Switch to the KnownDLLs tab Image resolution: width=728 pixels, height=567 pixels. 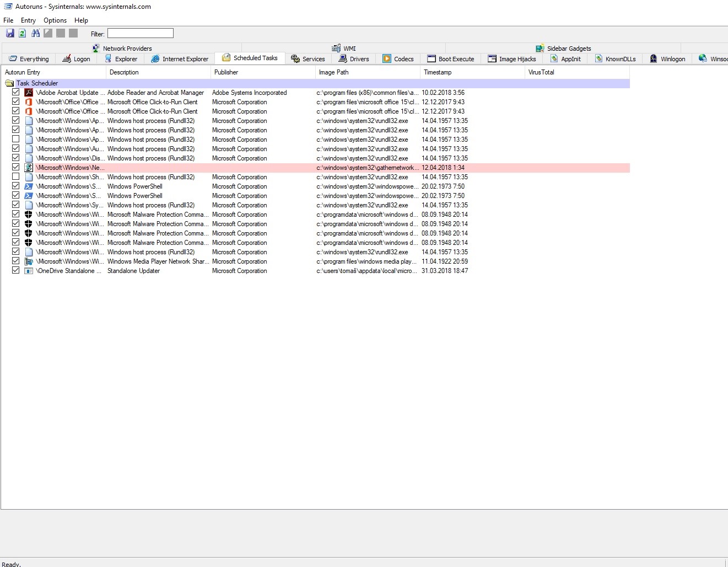[615, 59]
